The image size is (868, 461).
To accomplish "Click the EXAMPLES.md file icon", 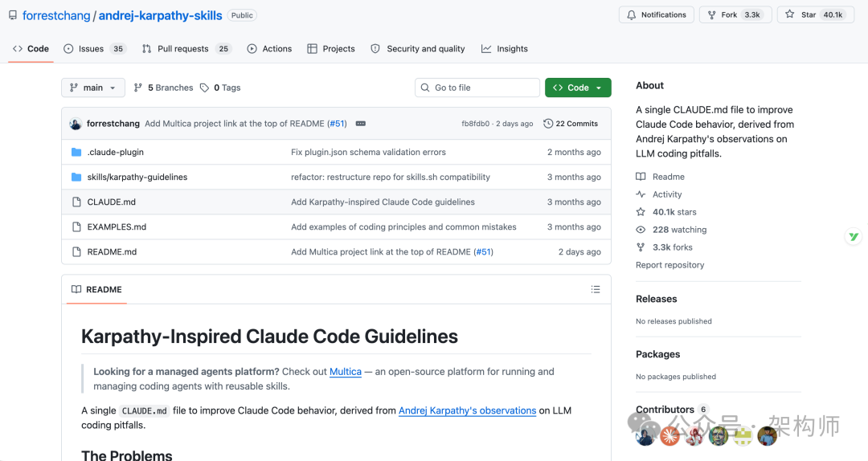I will pos(77,227).
